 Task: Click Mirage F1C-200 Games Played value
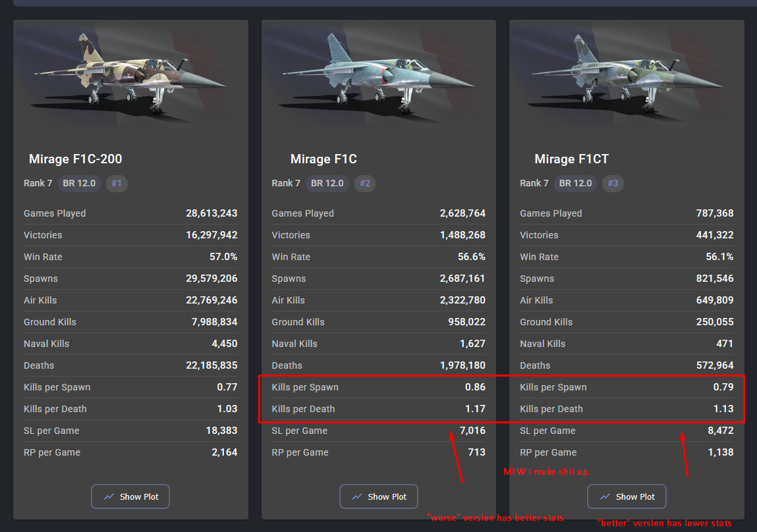tap(211, 213)
